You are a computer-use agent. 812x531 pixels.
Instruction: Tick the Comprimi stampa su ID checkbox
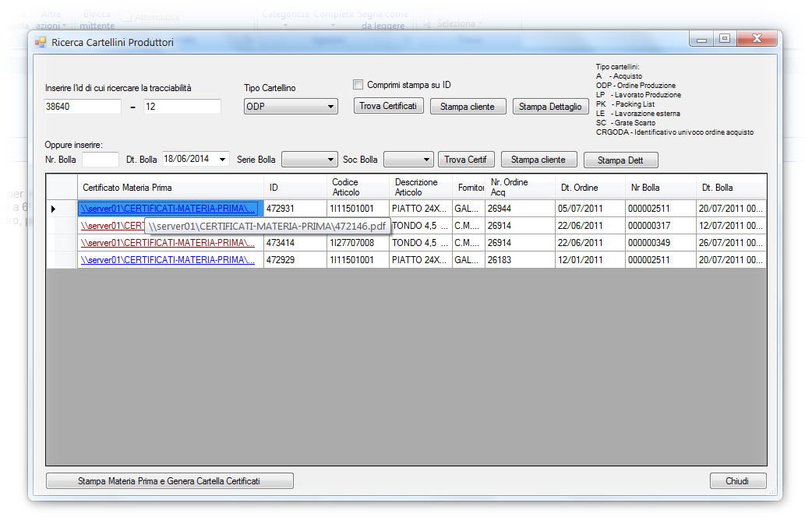358,84
